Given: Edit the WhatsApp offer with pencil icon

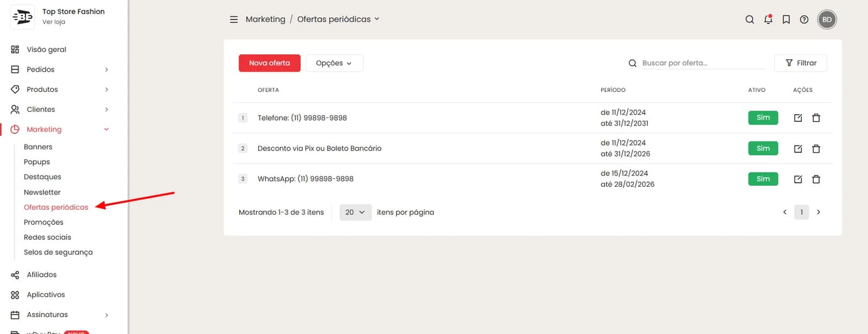Looking at the screenshot, I should pos(798,179).
